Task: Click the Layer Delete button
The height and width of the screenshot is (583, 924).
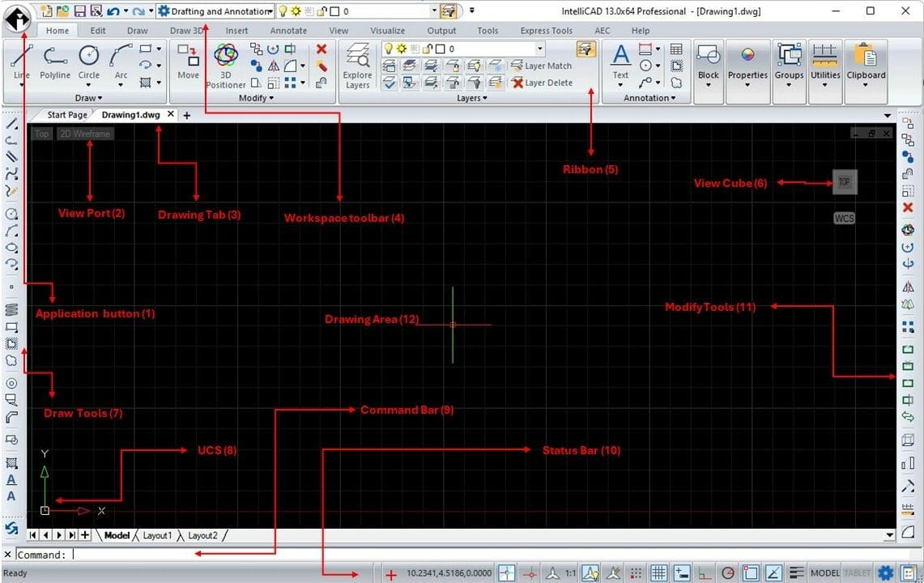Action: 542,83
